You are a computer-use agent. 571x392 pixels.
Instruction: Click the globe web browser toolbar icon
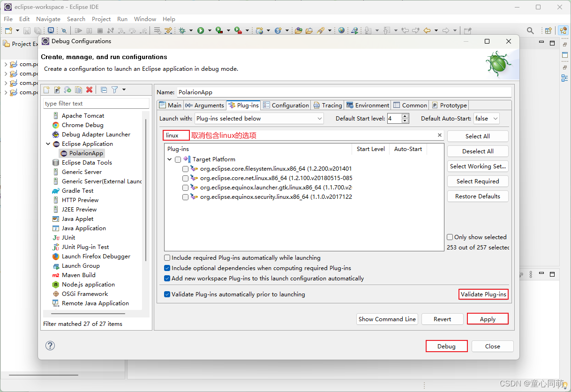tap(341, 30)
